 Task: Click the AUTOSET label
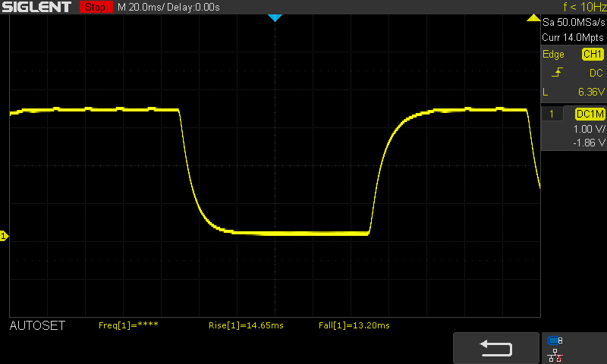click(37, 325)
